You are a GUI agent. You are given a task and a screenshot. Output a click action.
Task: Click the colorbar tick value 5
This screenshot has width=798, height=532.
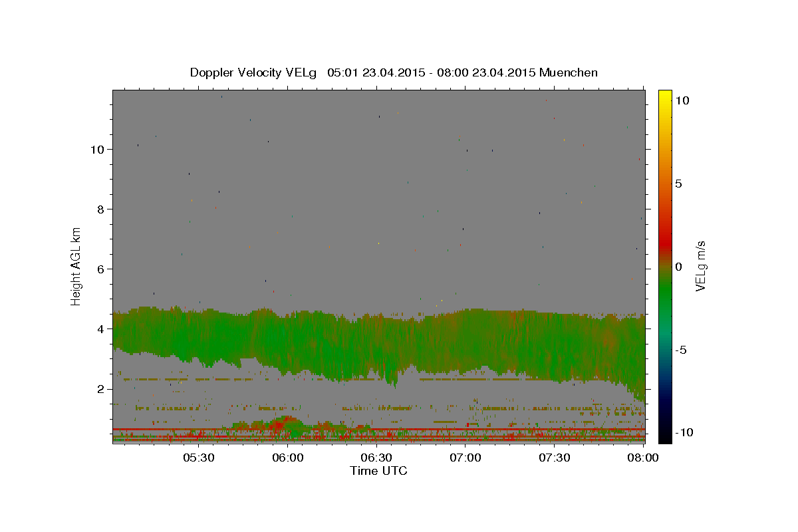click(x=678, y=184)
